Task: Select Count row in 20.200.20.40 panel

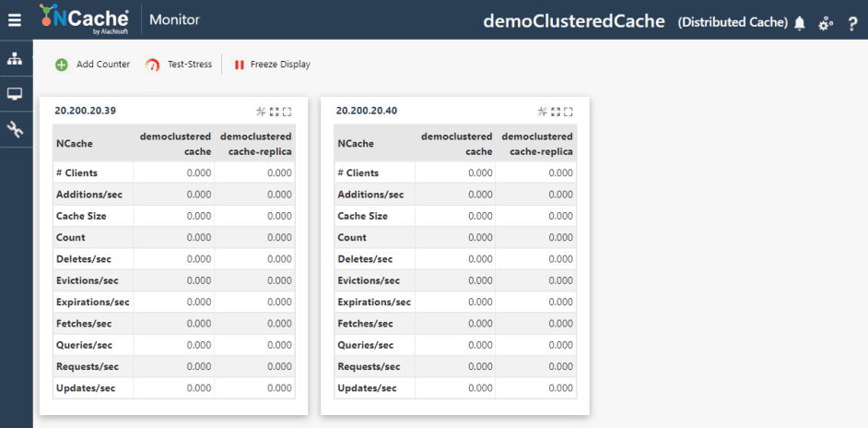Action: (455, 237)
